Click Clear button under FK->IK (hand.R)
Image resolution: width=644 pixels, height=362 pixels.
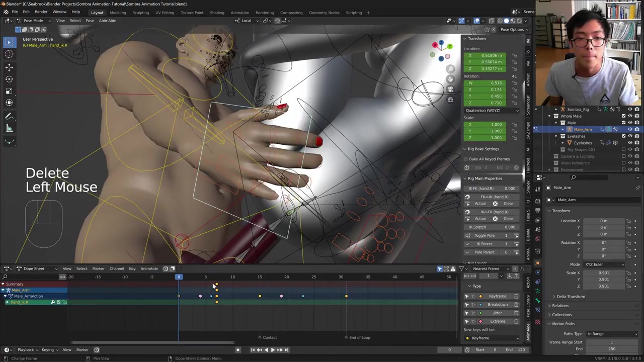(x=508, y=204)
